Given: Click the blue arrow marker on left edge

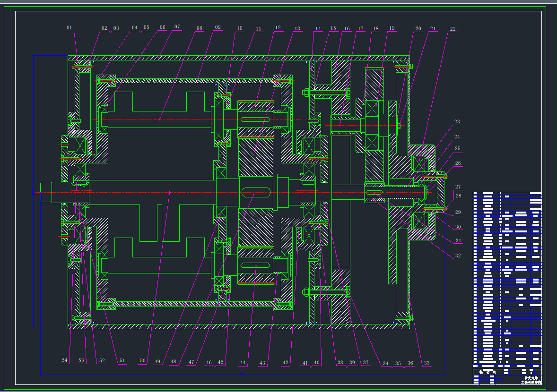Looking at the screenshot, I should coord(32,192).
